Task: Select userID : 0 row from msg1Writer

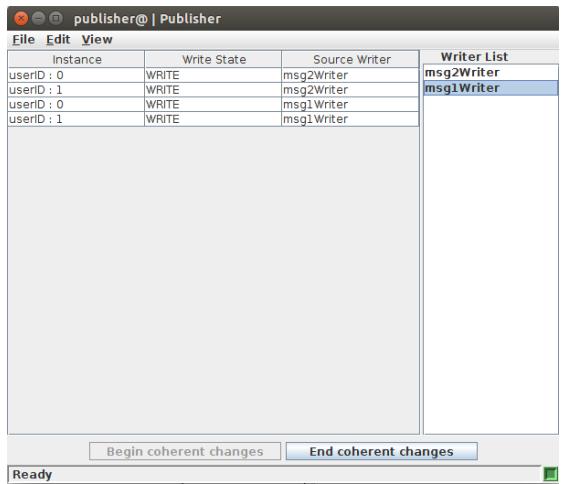Action: click(213, 105)
